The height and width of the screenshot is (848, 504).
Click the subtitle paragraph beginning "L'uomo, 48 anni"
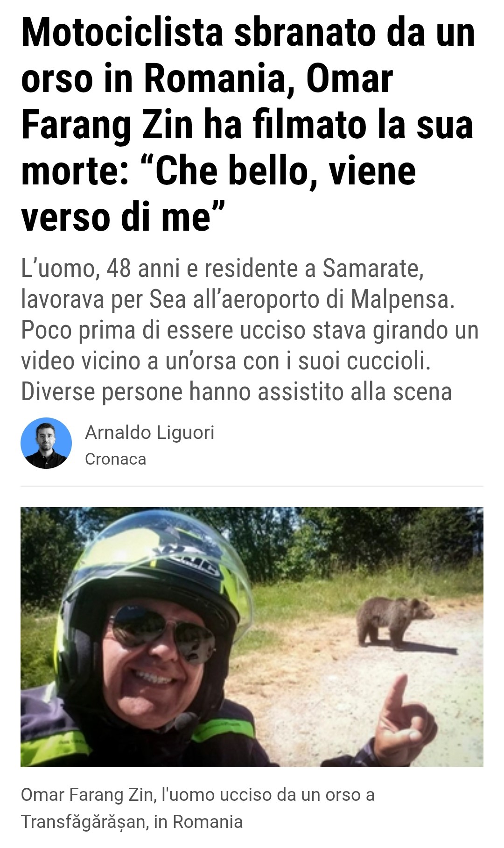[250, 330]
